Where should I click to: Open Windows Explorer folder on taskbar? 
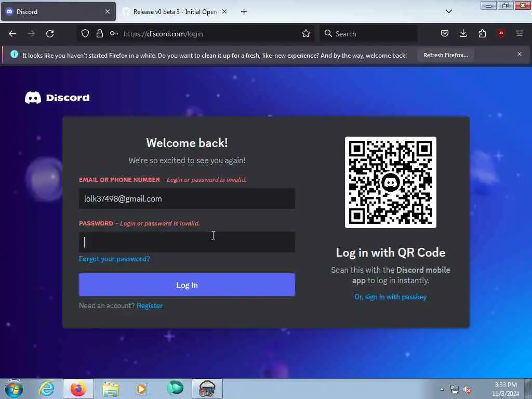tap(111, 389)
